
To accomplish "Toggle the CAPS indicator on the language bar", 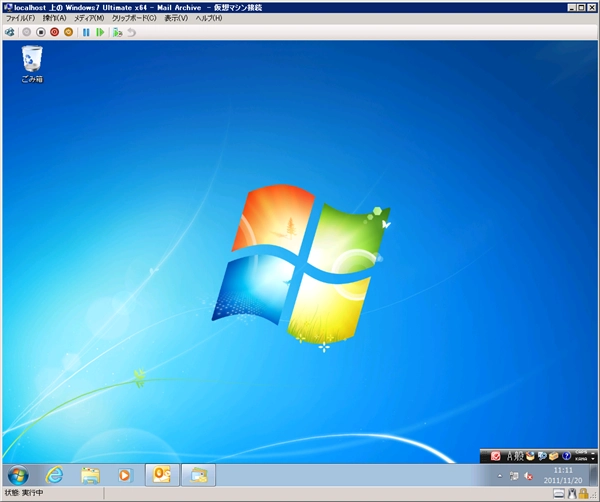I will [x=580, y=453].
